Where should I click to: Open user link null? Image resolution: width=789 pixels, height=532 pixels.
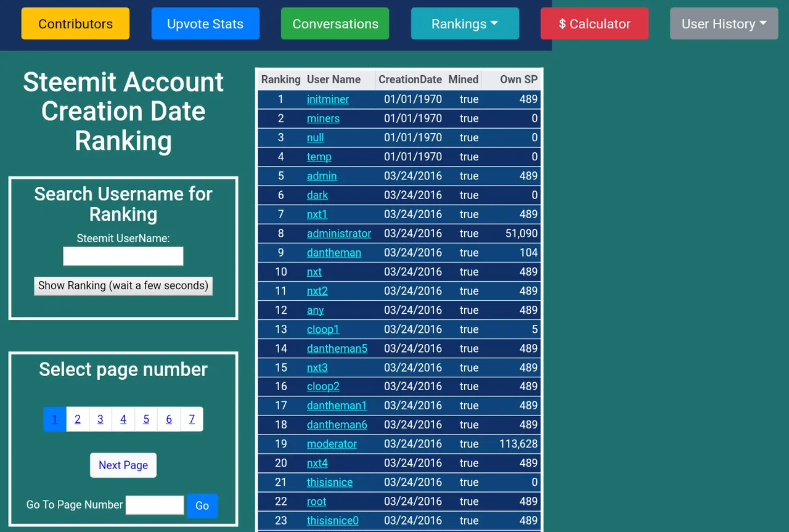tap(315, 137)
